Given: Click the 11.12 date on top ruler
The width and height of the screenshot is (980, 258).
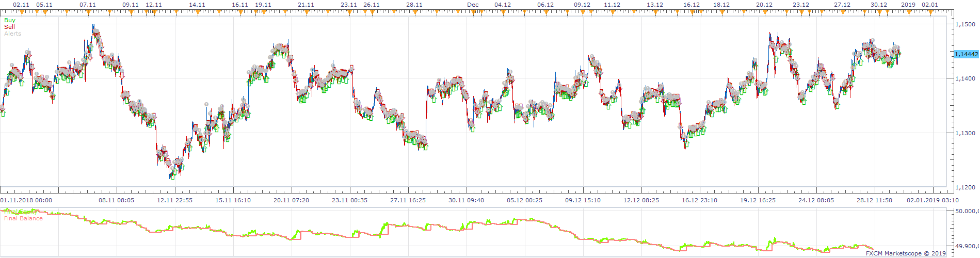Looking at the screenshot, I should point(612,5).
